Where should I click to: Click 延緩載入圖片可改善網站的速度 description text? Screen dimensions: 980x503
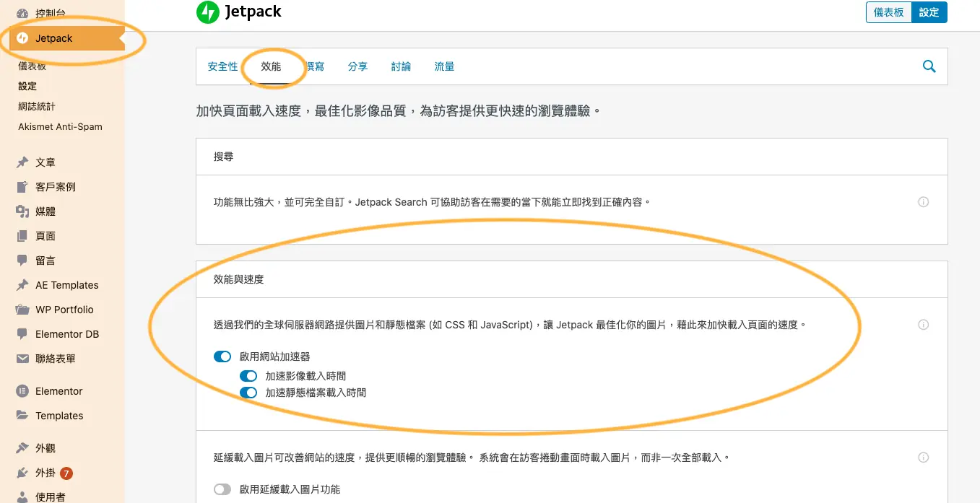[x=472, y=458]
